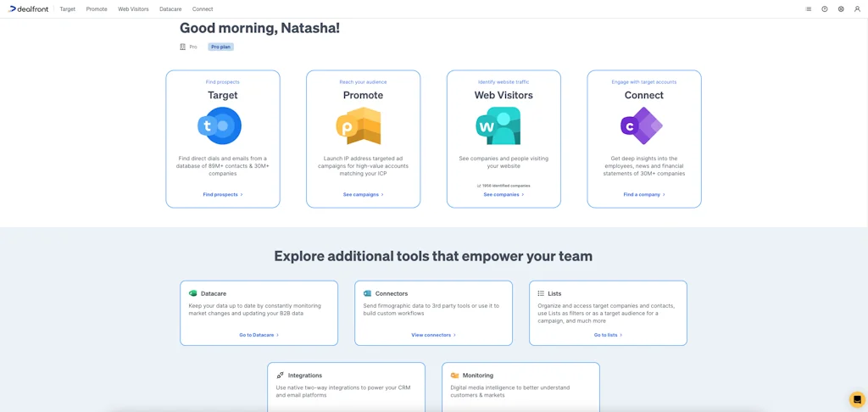Open the user profile icon
Image resolution: width=868 pixels, height=412 pixels.
858,8
